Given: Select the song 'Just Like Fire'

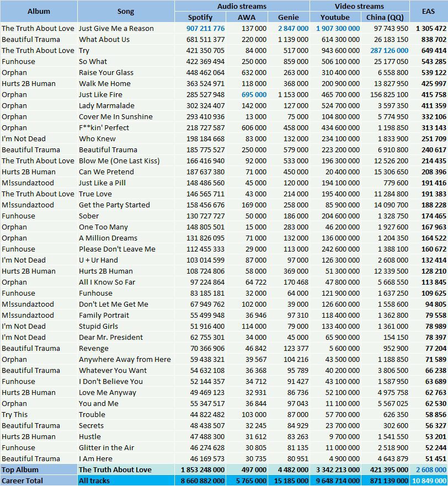Looking at the screenshot, I should coord(100,95).
